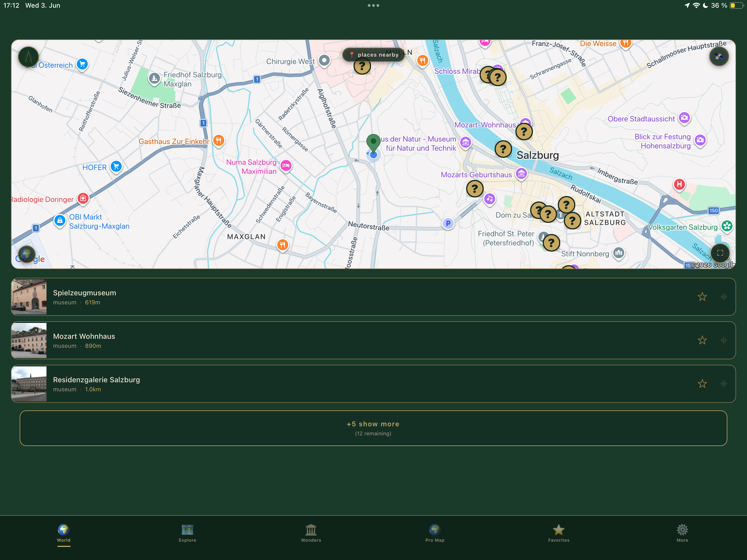Tap the compass button on the map
The width and height of the screenshot is (747, 560).
point(28,56)
